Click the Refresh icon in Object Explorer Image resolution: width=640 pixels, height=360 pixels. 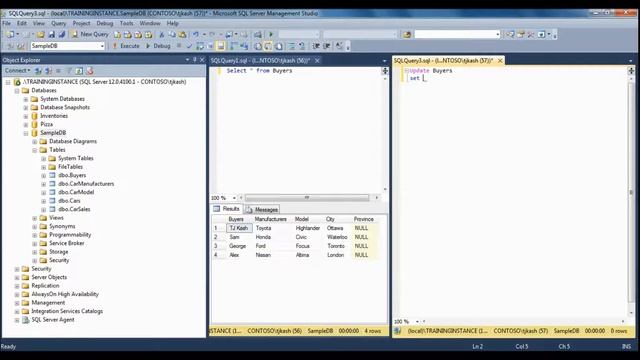[79, 71]
